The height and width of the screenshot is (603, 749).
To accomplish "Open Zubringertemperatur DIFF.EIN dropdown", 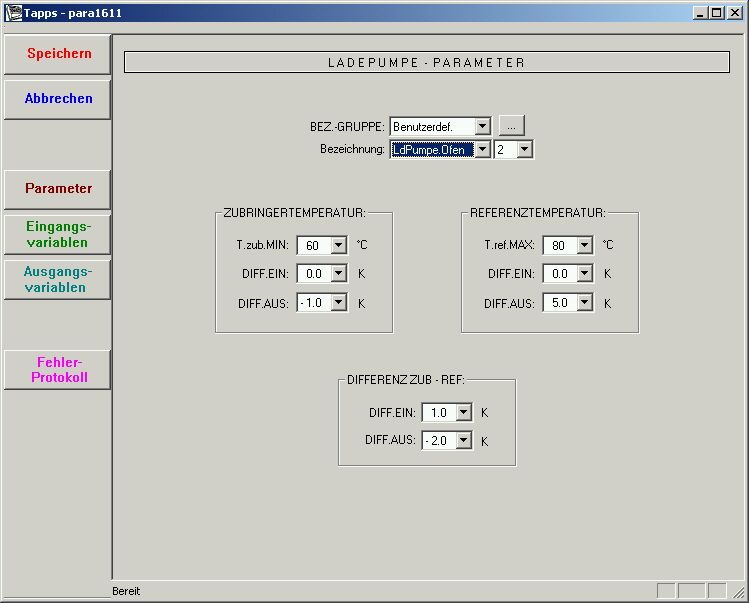I will tap(338, 273).
